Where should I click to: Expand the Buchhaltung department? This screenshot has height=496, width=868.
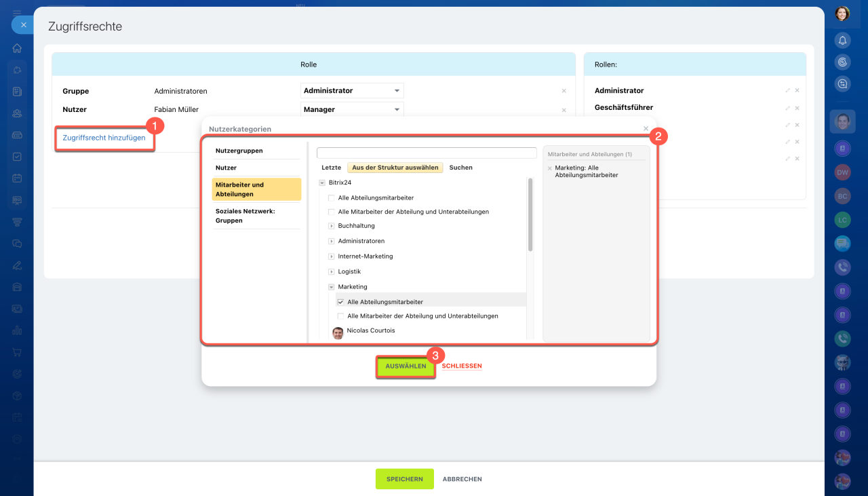pyautogui.click(x=332, y=226)
